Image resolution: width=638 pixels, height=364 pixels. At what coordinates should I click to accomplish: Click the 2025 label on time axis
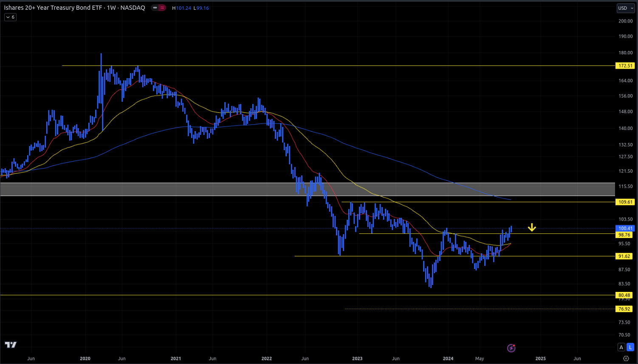click(x=541, y=358)
